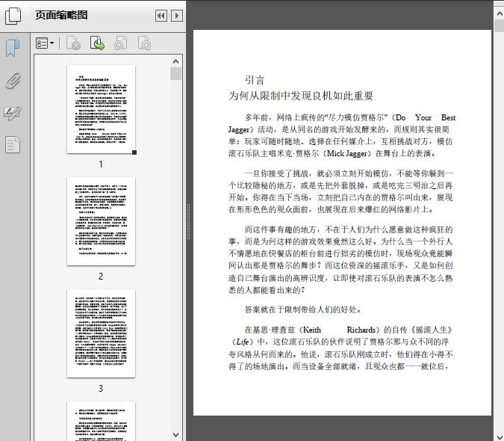
Task: Rotate pages clockwise icon
Action: point(144,43)
